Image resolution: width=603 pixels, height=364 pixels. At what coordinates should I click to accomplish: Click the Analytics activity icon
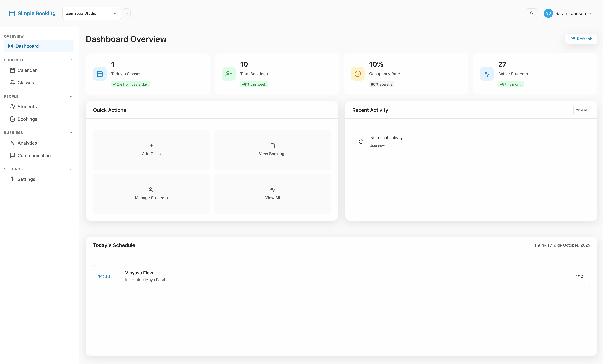(x=13, y=143)
